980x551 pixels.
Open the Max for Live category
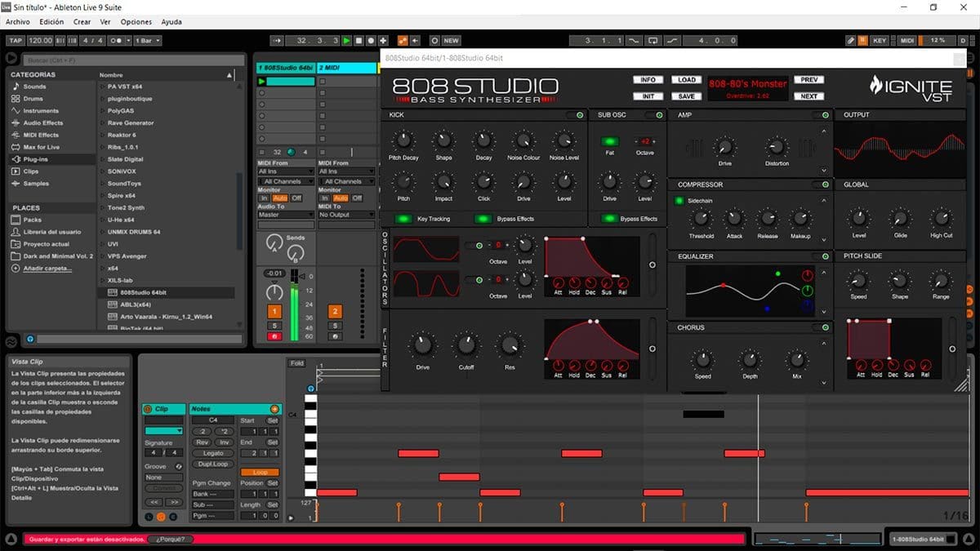tap(41, 147)
